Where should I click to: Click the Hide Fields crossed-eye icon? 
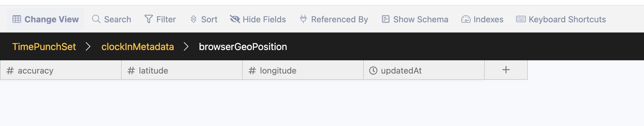coord(235,19)
